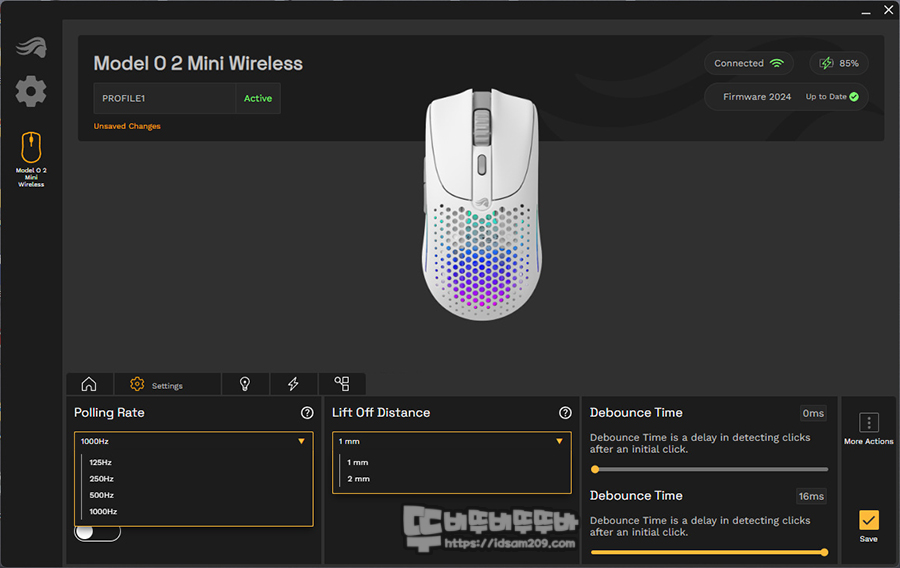
Task: Open More Actions menu
Action: pos(868,429)
